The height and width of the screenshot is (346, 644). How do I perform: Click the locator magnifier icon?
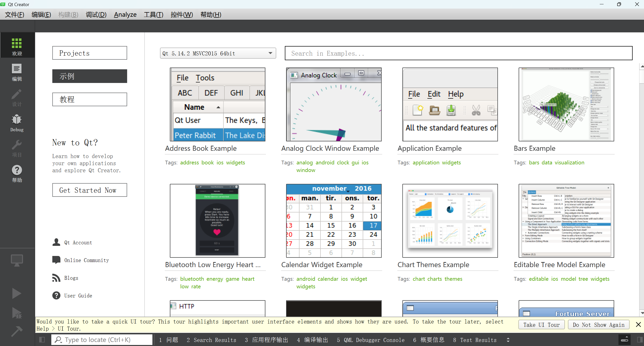pyautogui.click(x=58, y=340)
